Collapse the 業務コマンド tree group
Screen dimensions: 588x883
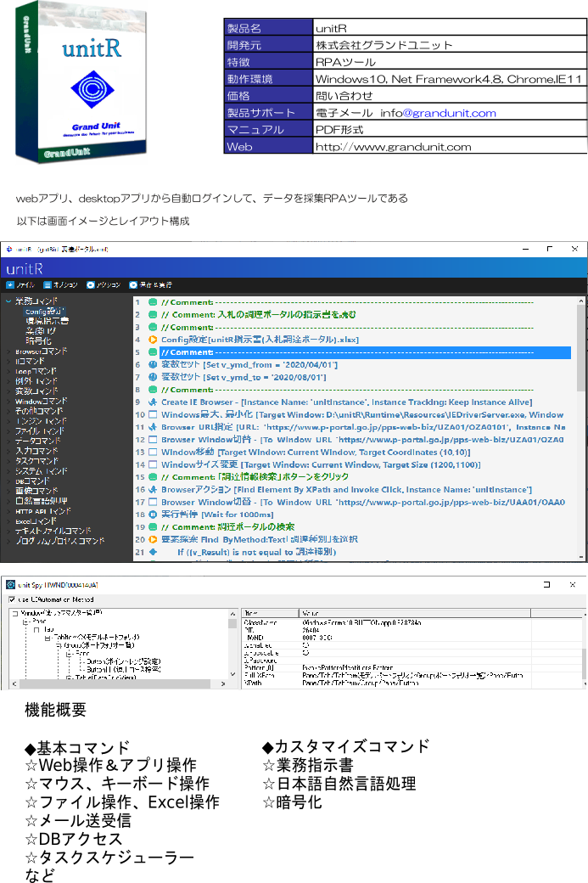click(8, 301)
